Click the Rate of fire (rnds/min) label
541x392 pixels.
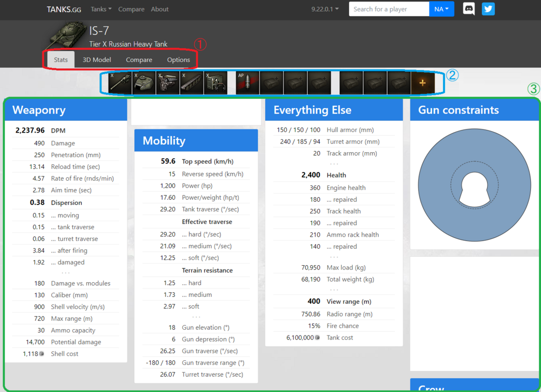click(x=82, y=179)
